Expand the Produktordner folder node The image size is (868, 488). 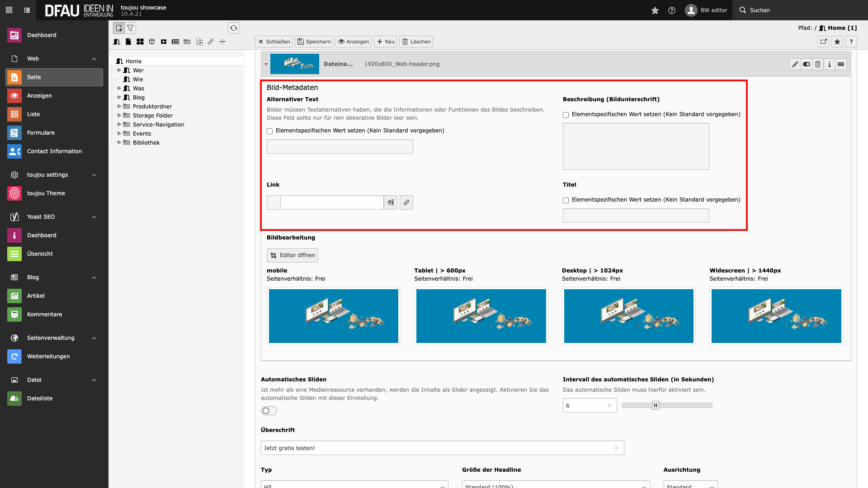[x=119, y=106]
